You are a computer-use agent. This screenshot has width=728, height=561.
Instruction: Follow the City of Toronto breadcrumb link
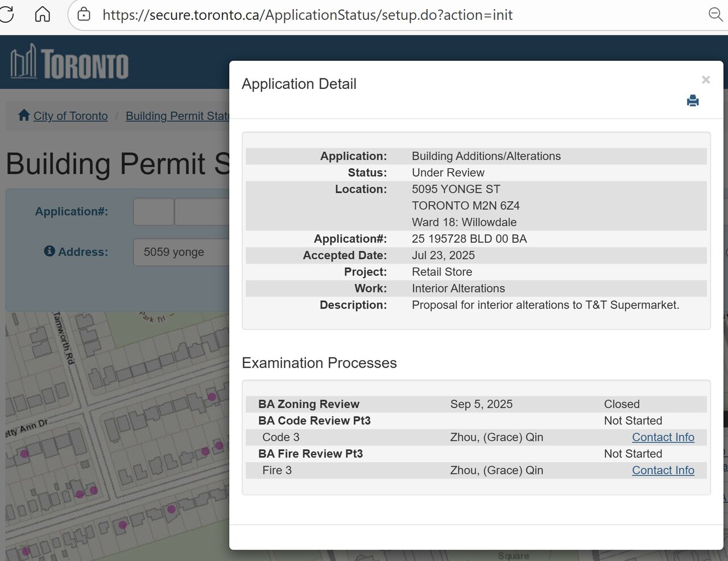71,115
